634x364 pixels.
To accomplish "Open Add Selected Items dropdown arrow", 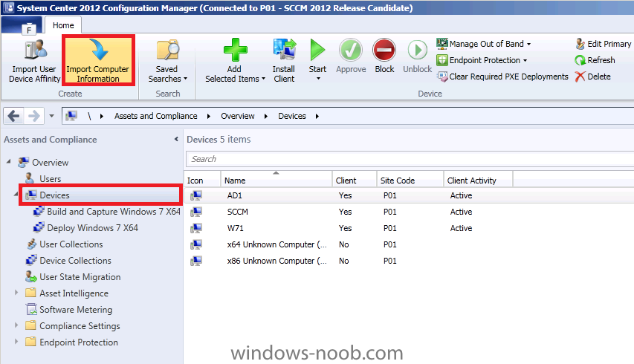I will click(264, 79).
